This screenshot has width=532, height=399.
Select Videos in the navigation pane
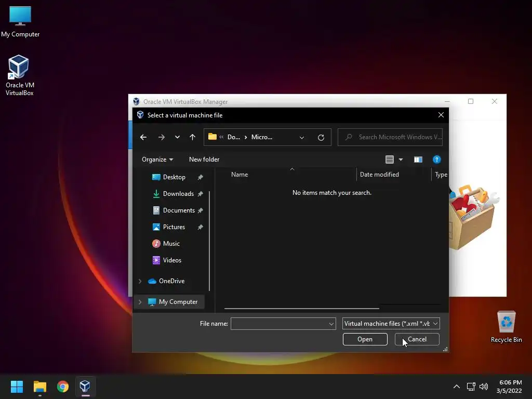(172, 260)
